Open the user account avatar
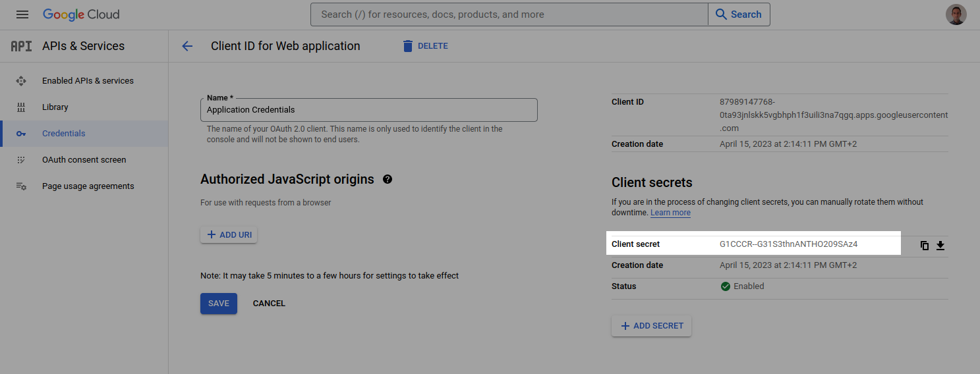The width and height of the screenshot is (980, 374). [x=956, y=14]
